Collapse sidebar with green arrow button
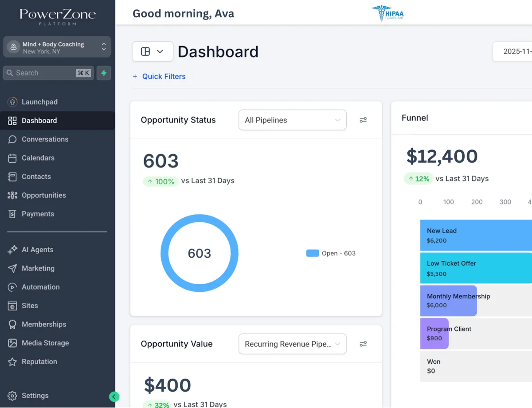 click(114, 396)
